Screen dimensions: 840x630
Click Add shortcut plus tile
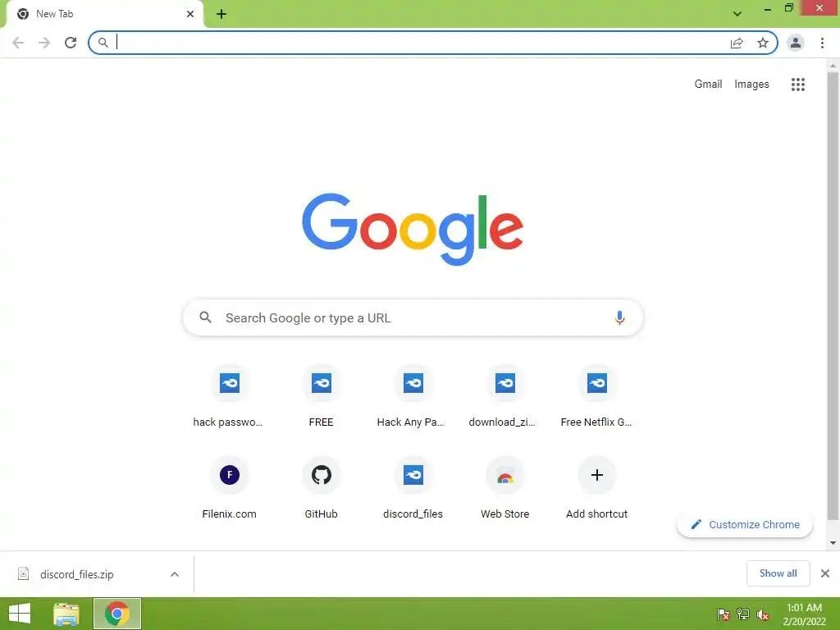(x=597, y=489)
